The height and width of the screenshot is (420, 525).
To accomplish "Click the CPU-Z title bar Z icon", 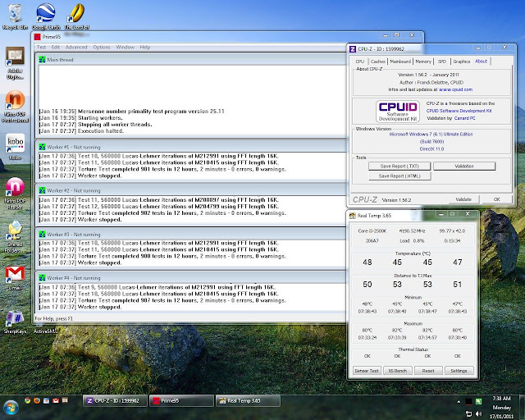I will 353,49.
